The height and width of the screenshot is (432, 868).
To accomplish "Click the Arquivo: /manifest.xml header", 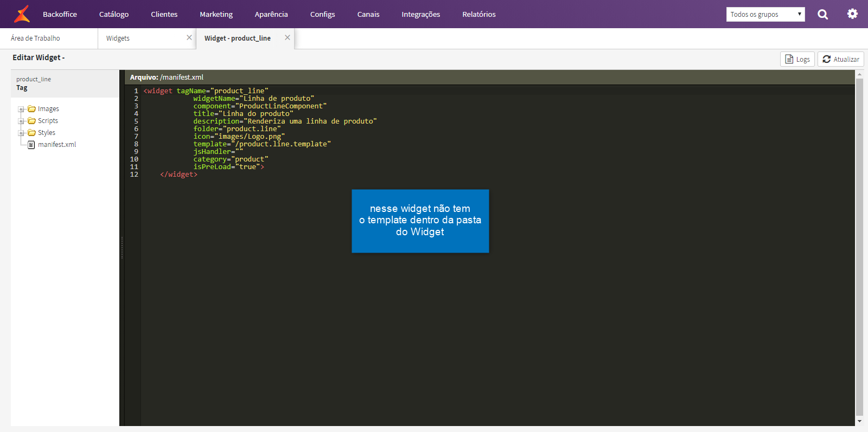I will tap(167, 78).
